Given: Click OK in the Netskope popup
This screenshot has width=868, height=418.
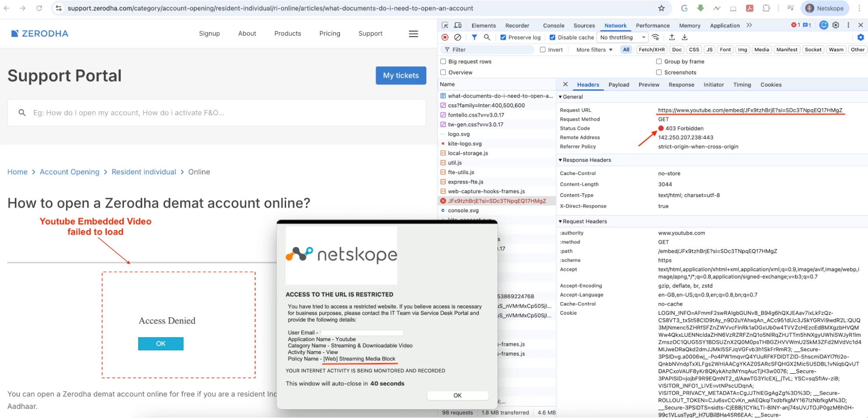Looking at the screenshot, I should [x=458, y=395].
